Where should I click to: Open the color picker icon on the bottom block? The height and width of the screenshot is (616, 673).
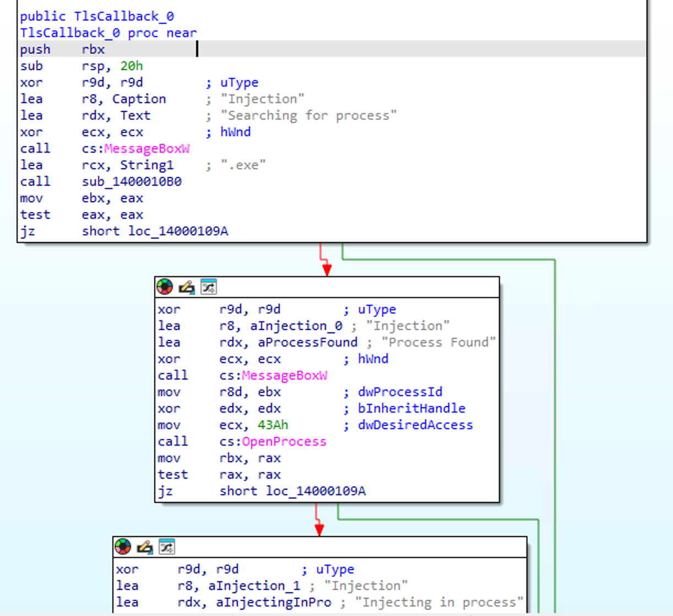click(123, 547)
